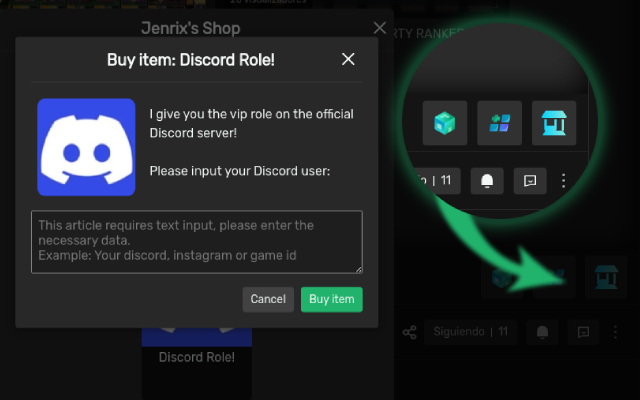
Task: Click the "Please input your Discord user:" text
Action: (x=240, y=171)
